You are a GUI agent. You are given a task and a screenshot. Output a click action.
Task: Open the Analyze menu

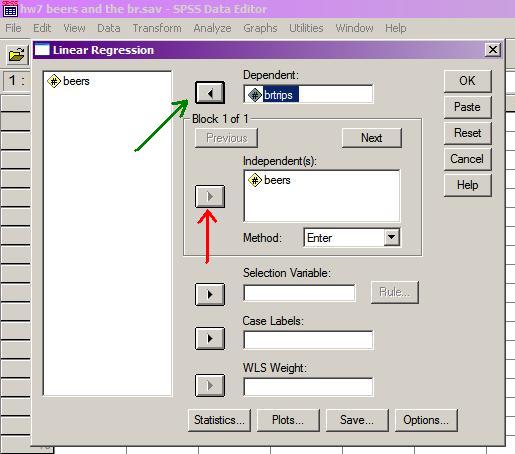click(x=212, y=28)
